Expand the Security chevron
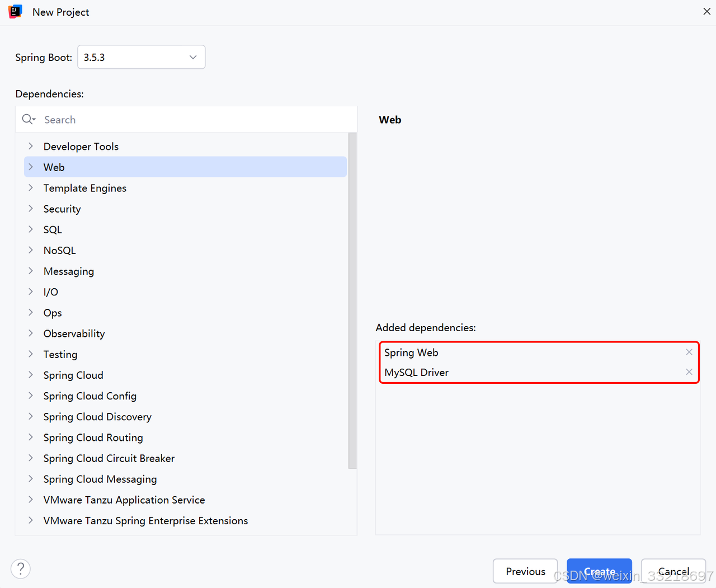Image resolution: width=716 pixels, height=588 pixels. [x=31, y=208]
